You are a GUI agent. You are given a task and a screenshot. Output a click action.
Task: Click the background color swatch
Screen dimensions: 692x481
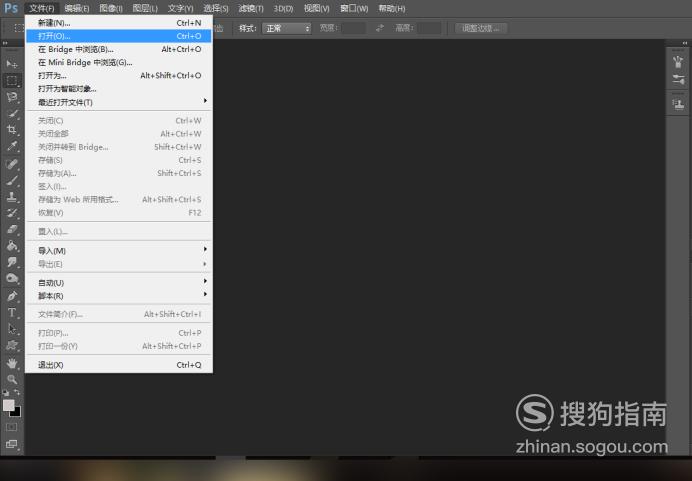click(x=17, y=413)
